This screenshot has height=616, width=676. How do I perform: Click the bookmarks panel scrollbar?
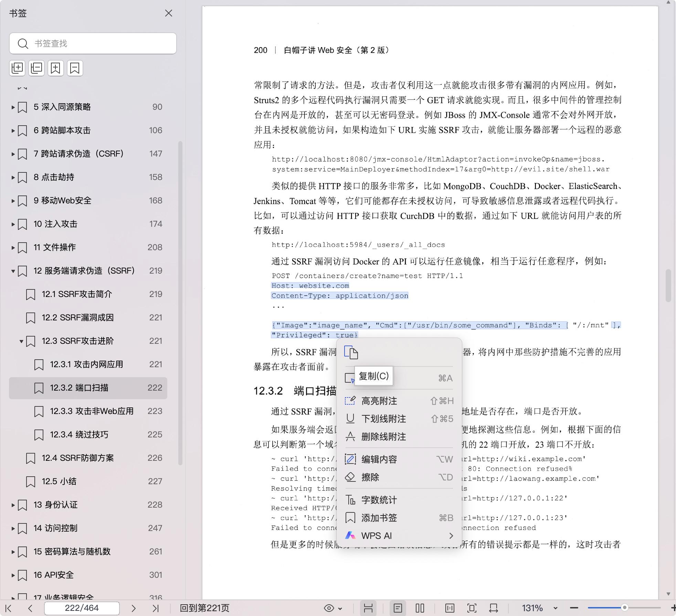click(x=180, y=303)
